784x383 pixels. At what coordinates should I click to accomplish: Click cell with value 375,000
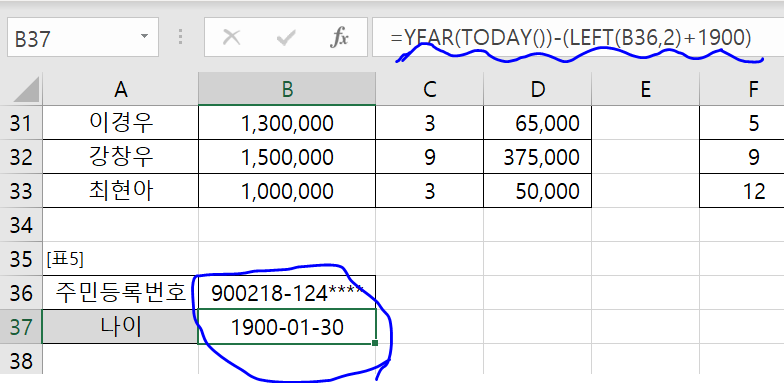[x=538, y=156]
